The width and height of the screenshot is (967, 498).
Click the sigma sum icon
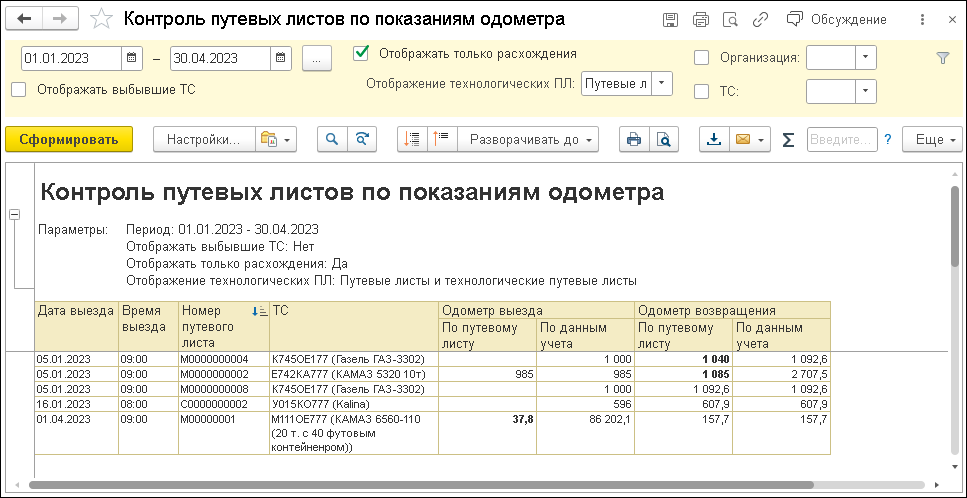(x=788, y=140)
